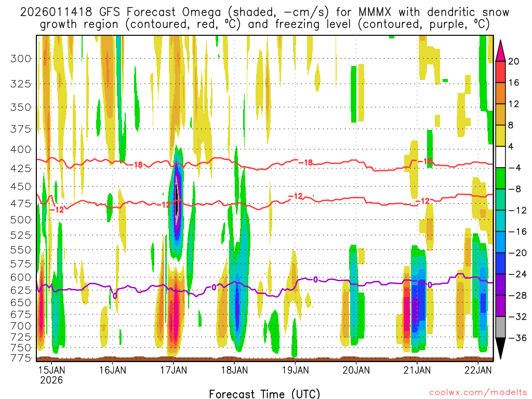This screenshot has height=399, width=532.
Task: Click the 475 pressure level label
Action: [x=21, y=204]
